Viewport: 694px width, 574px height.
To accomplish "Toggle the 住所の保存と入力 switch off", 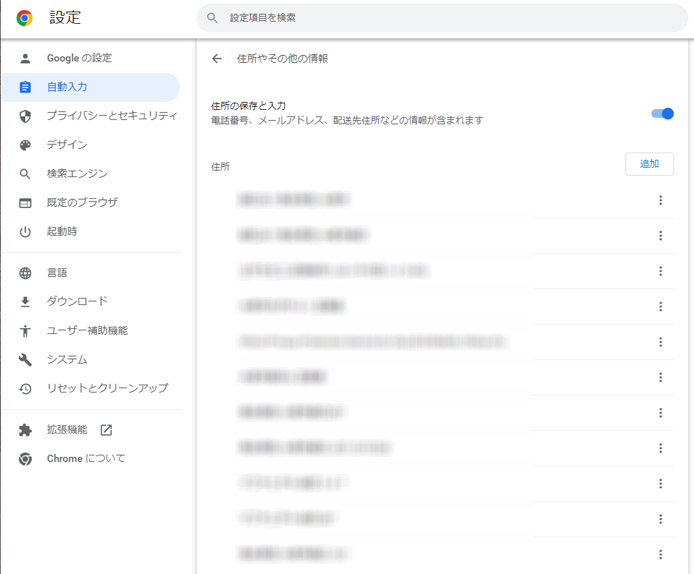I will point(662,113).
